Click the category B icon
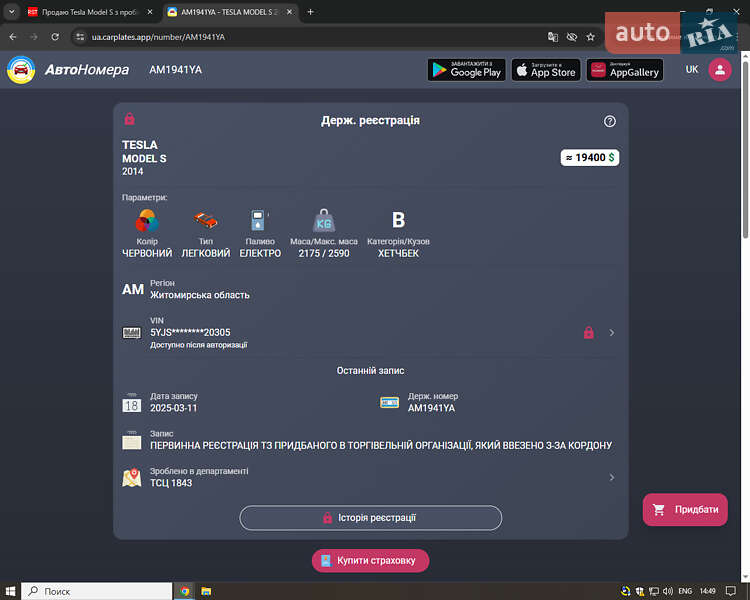The height and width of the screenshot is (600, 750). 398,220
